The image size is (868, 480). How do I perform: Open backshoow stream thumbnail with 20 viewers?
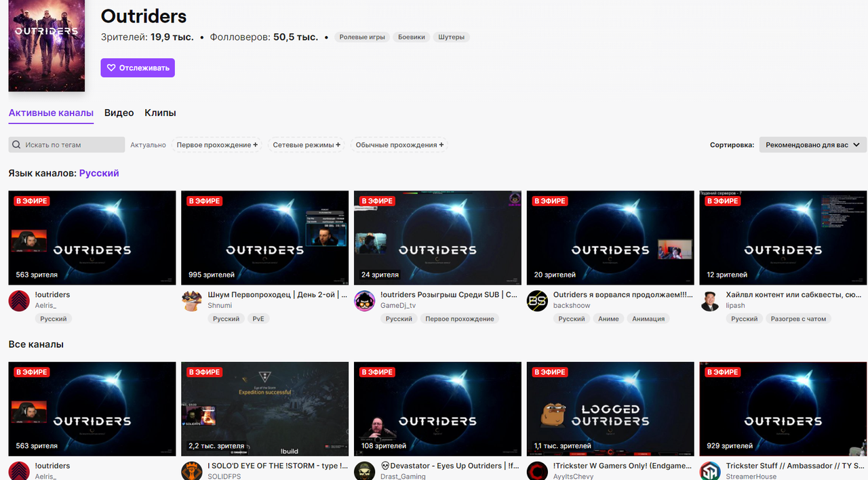coord(610,237)
